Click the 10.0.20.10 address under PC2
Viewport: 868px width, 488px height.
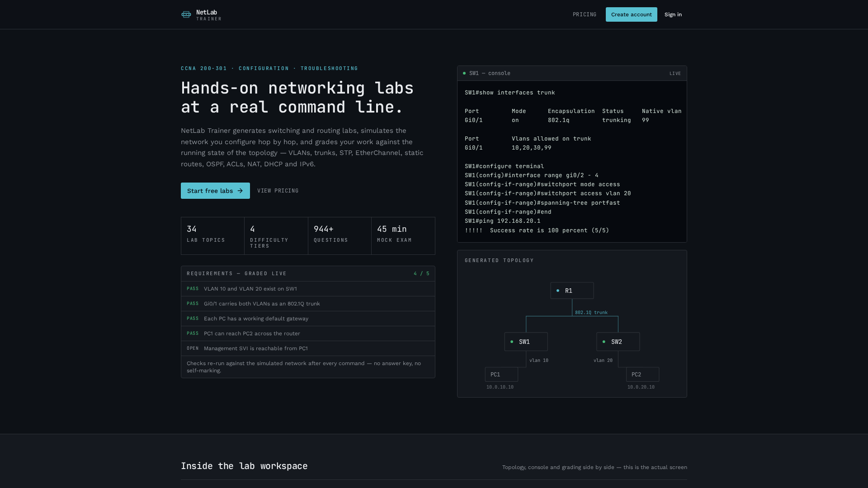point(641,387)
